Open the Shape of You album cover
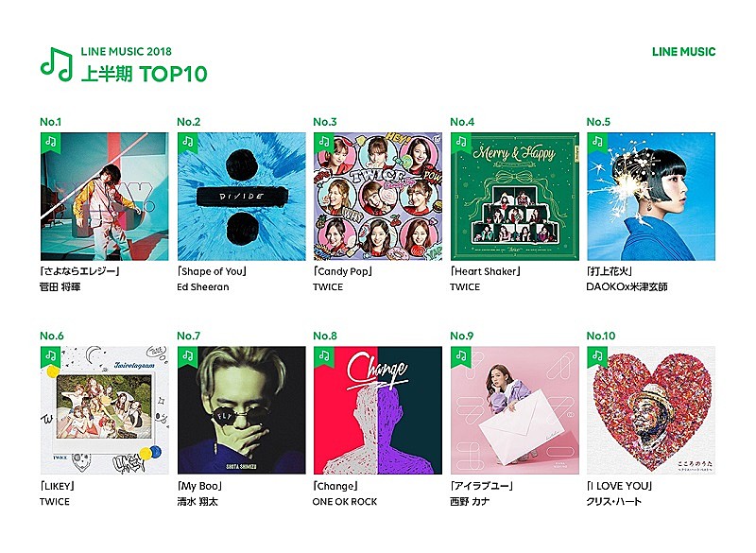The width and height of the screenshot is (756, 553). pyautogui.click(x=242, y=197)
